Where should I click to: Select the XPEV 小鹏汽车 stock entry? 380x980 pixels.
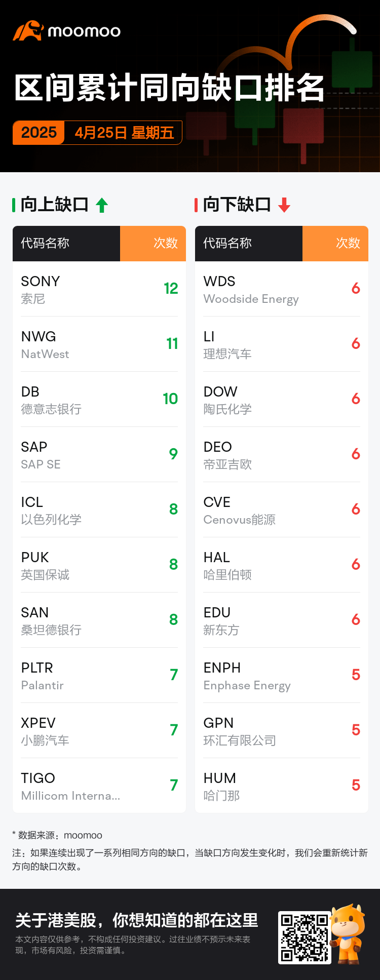click(99, 731)
